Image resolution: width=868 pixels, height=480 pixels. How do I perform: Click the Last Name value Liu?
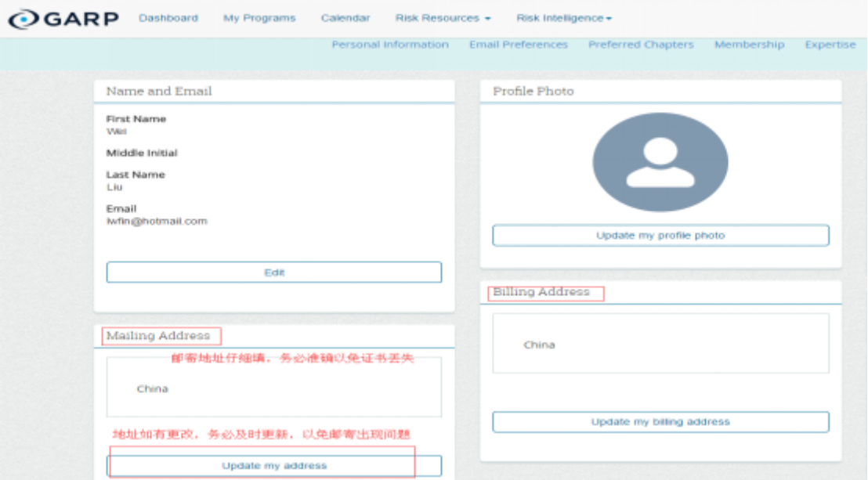pos(114,187)
